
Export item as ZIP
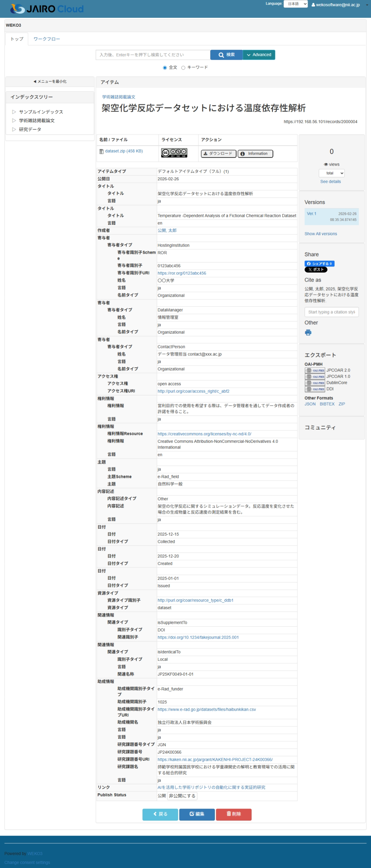tap(342, 404)
